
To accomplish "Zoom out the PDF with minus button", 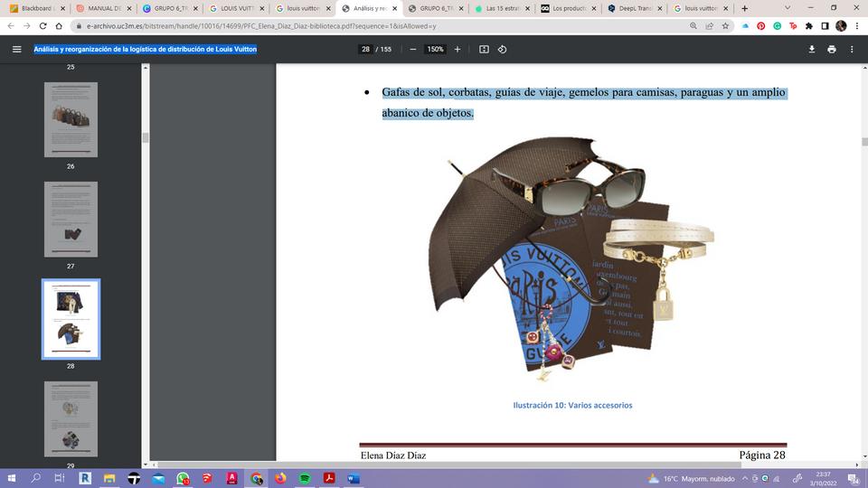I will point(413,49).
